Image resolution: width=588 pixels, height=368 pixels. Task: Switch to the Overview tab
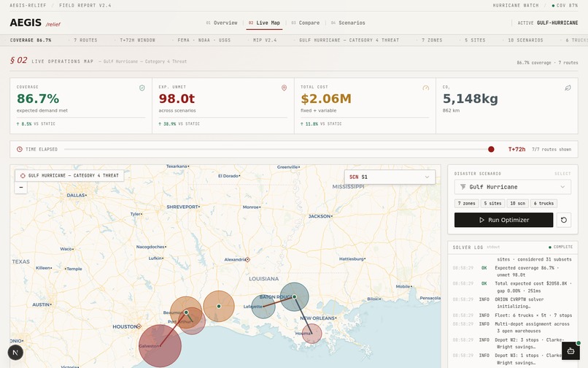coord(222,23)
